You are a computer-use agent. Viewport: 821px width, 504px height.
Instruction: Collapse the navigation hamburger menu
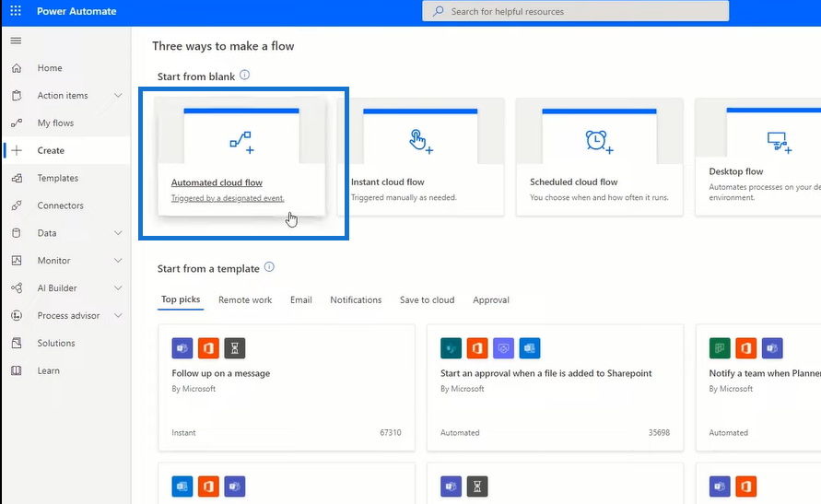tap(17, 41)
